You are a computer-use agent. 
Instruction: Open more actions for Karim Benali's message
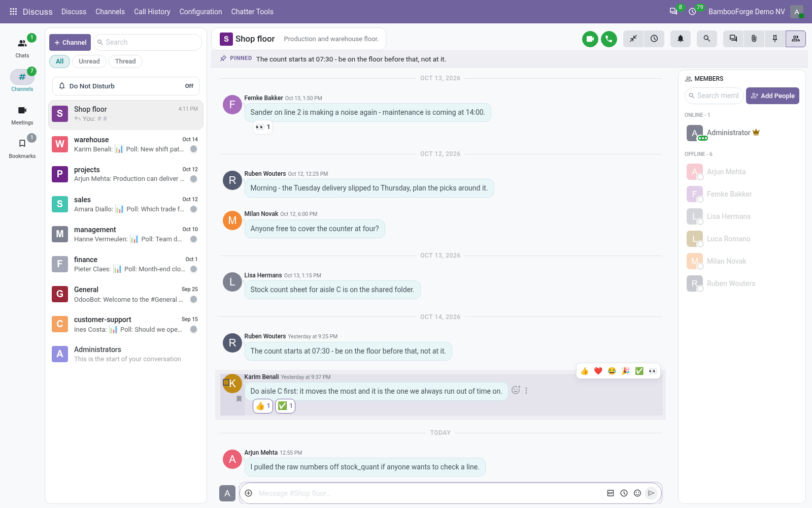coord(526,391)
